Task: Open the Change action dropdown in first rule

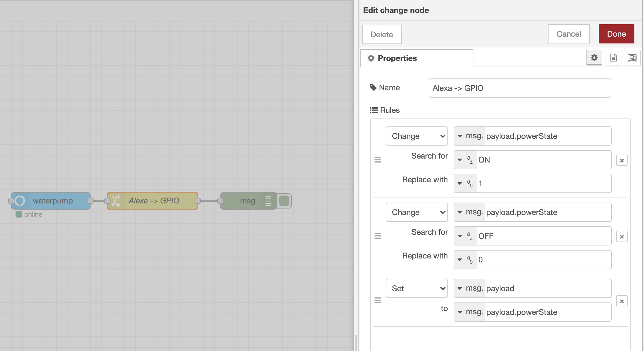Action: pos(417,136)
